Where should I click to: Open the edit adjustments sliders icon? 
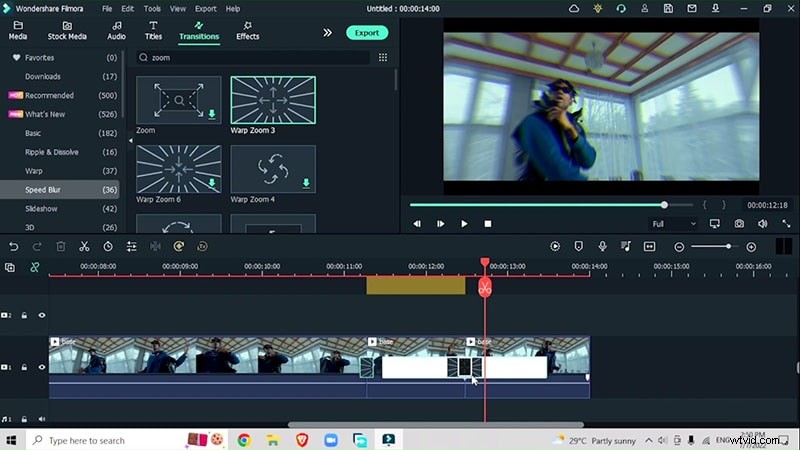tap(131, 247)
